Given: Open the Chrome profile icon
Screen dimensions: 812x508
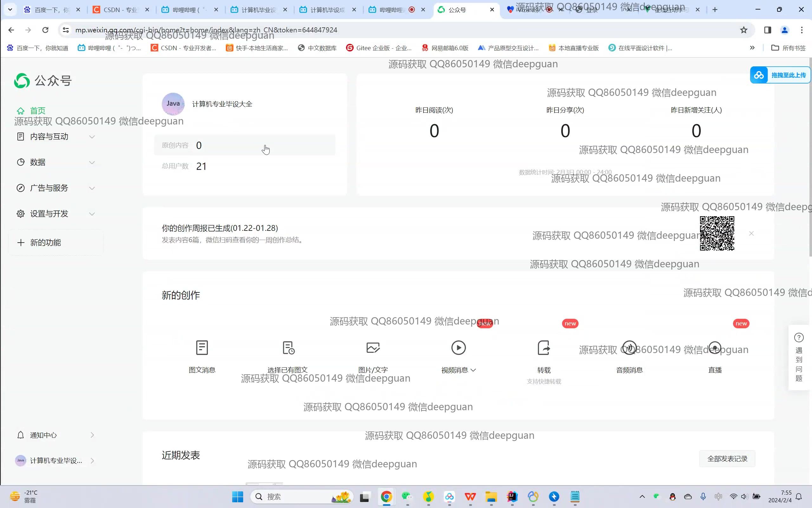Looking at the screenshot, I should point(784,30).
